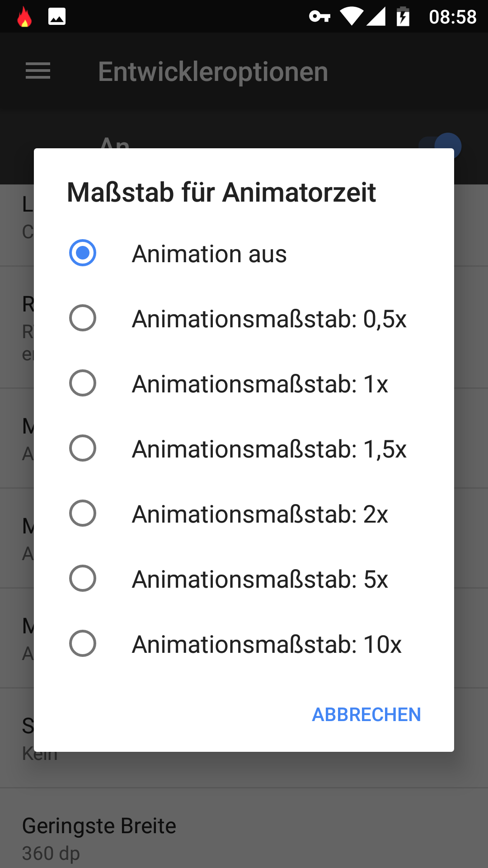Image resolution: width=488 pixels, height=868 pixels.
Task: Tap the VPN key status icon
Action: (319, 17)
